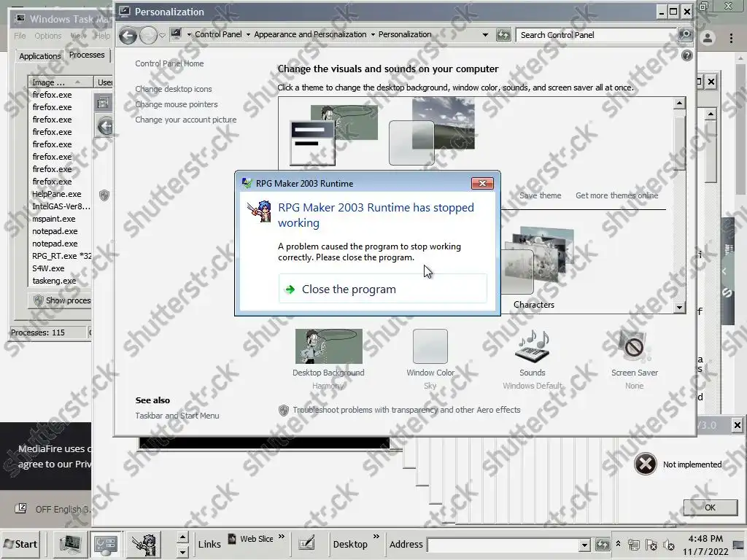Click the clock showing 4:48 PM
This screenshot has height=560, width=747.
click(x=705, y=545)
